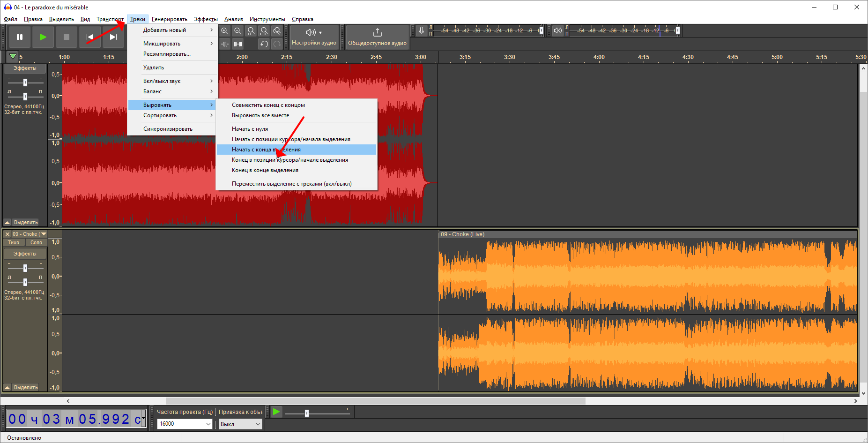Viewport: 868px width, 443px height.
Task: Skip to end of the project
Action: 113,37
